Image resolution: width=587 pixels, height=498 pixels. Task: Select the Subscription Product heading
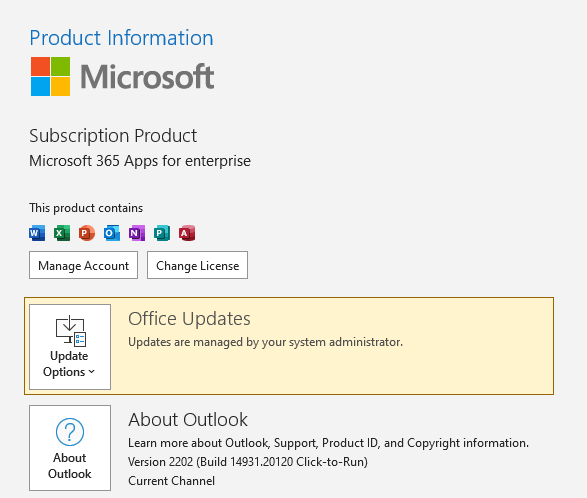[113, 136]
